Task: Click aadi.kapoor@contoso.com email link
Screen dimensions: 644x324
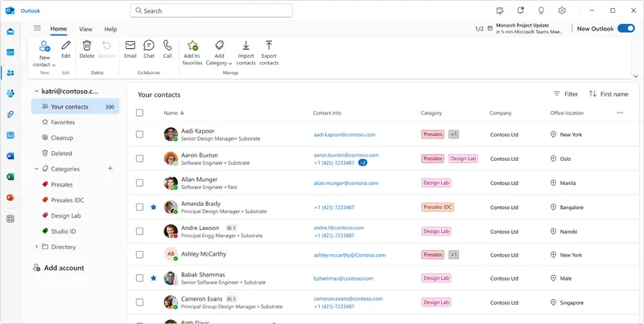Action: tap(345, 135)
